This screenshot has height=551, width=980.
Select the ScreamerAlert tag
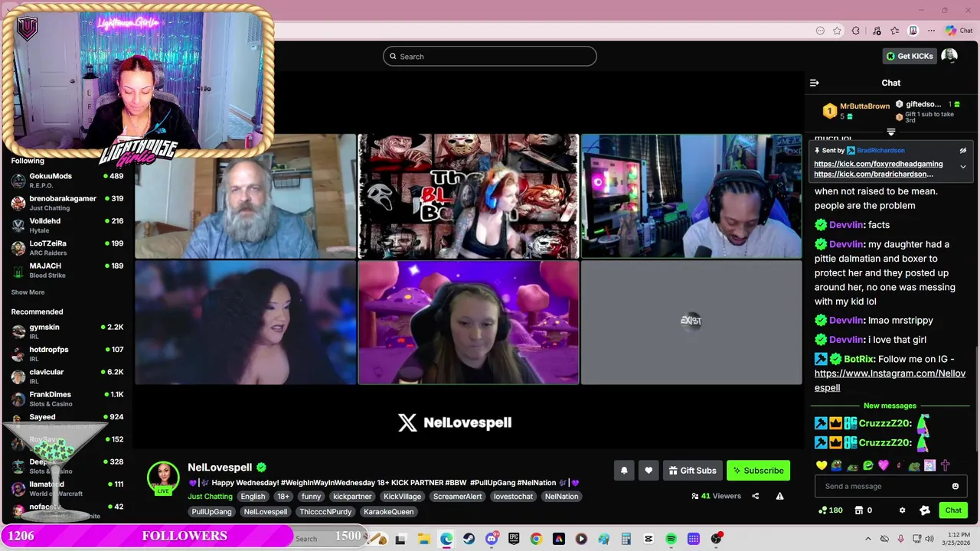click(x=457, y=497)
